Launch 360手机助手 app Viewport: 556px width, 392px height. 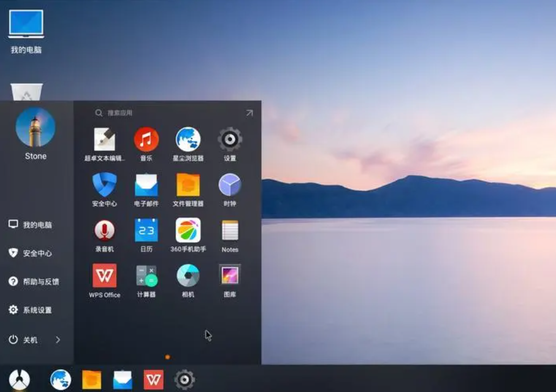point(188,231)
